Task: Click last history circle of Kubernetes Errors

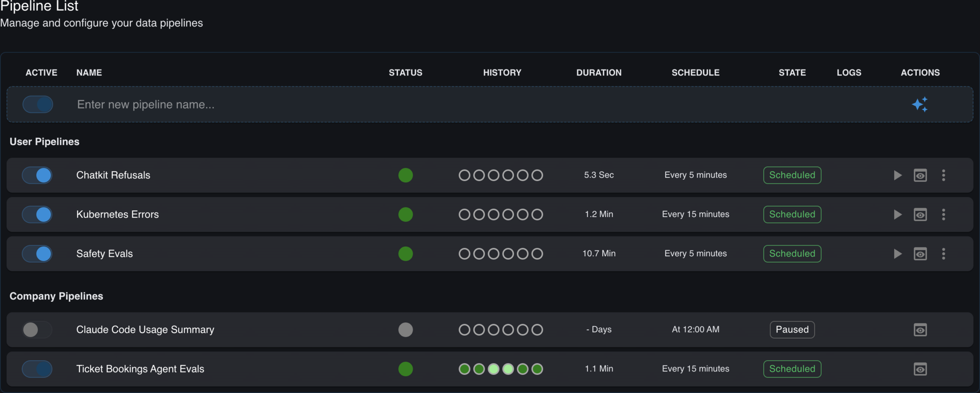Action: 538,215
